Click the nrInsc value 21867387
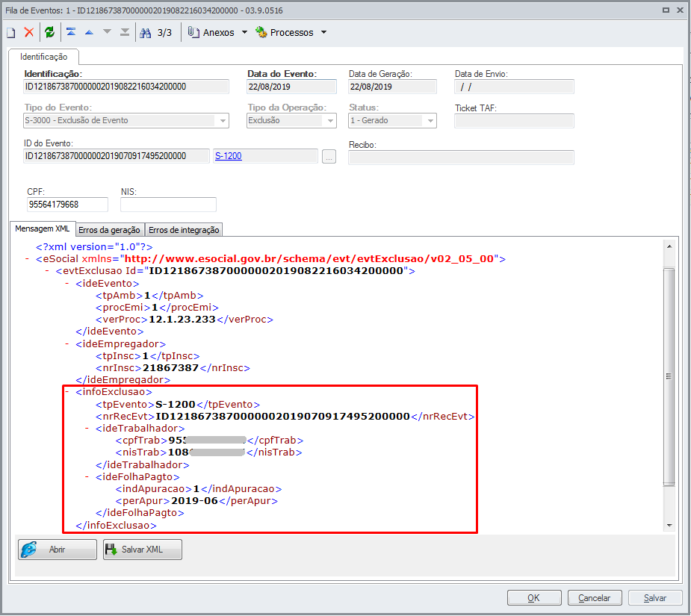691x616 pixels. (170, 368)
